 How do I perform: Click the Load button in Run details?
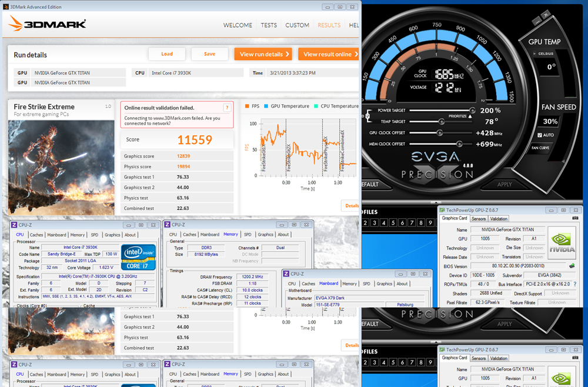coord(167,54)
